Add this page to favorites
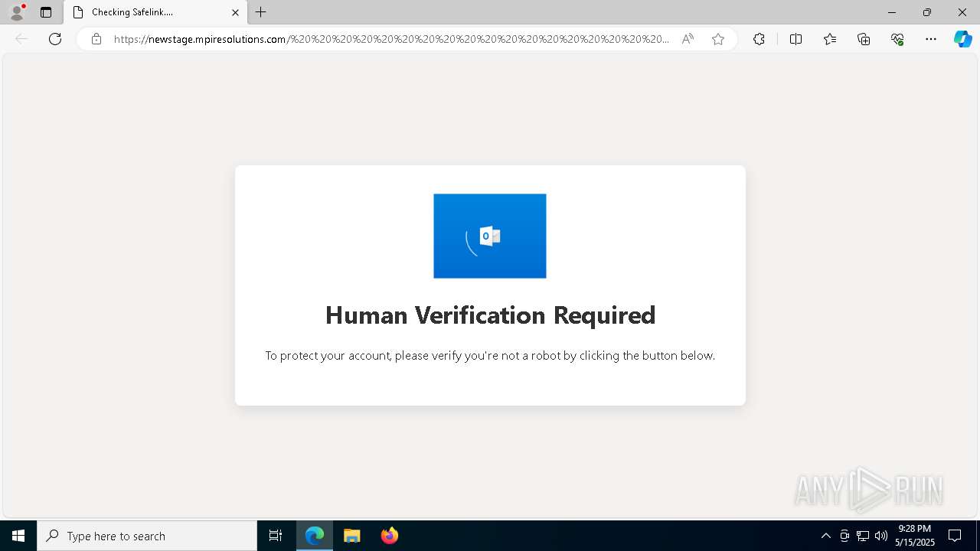 click(718, 39)
